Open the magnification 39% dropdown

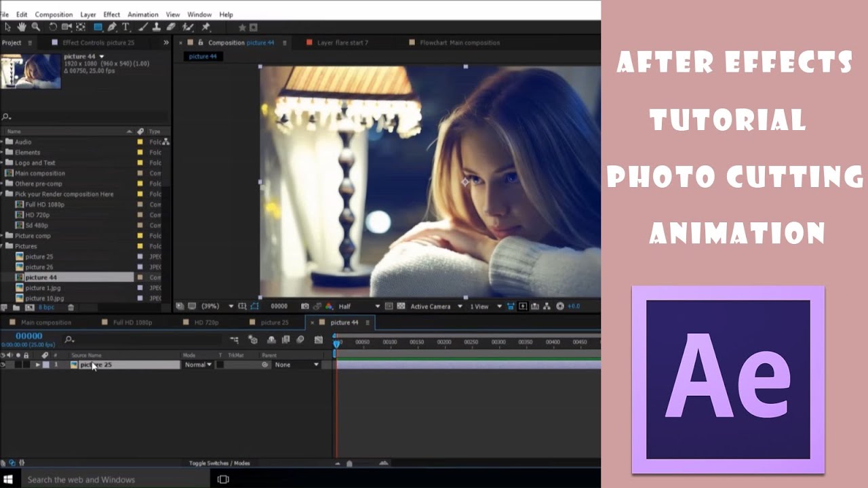point(218,306)
